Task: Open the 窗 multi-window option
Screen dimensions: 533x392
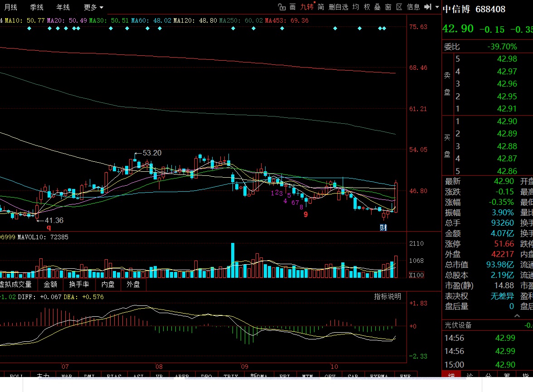Action: click(x=388, y=7)
